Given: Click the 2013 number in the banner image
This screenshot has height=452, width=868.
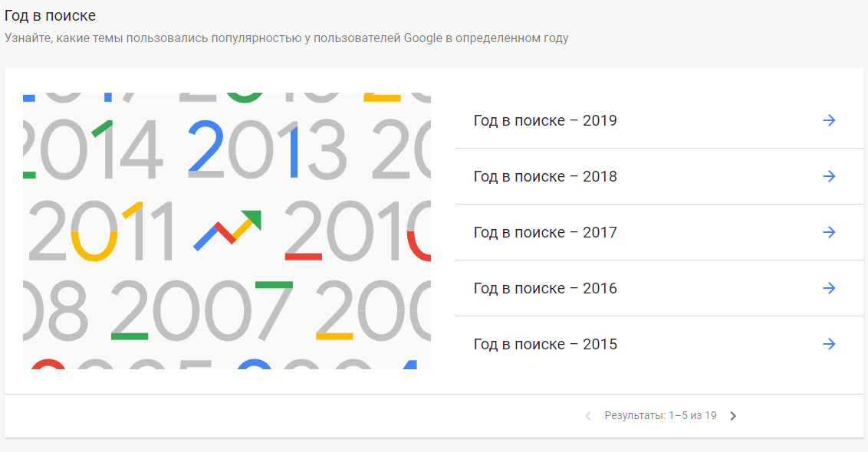Looking at the screenshot, I should click(x=268, y=149).
